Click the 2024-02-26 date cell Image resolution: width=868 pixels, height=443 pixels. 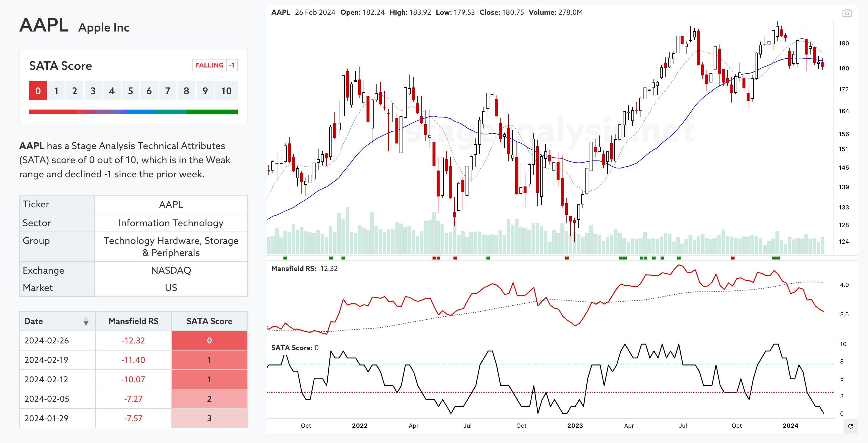click(x=57, y=340)
